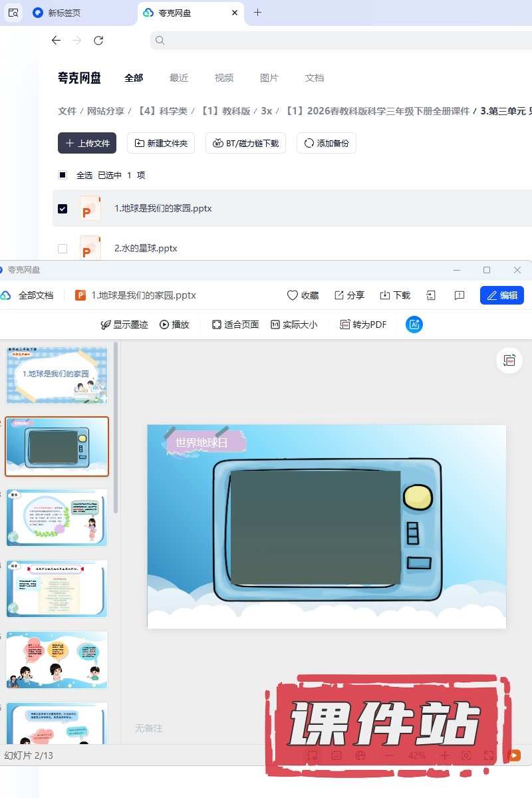Open the floating PDF convert icon

tap(509, 360)
